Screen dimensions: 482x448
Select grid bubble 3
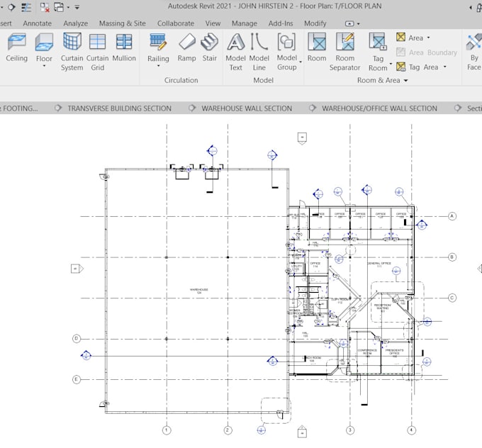click(350, 430)
